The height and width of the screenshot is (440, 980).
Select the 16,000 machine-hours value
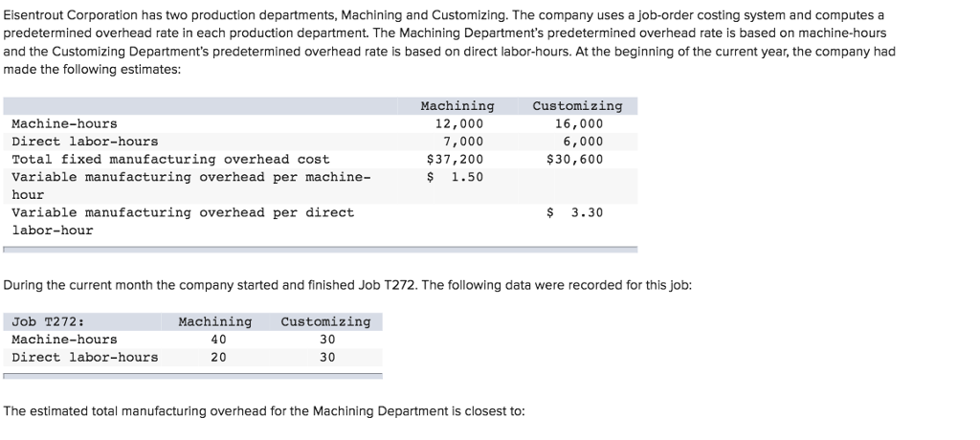tap(579, 123)
